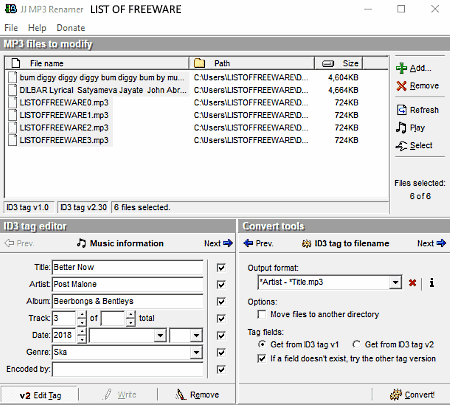The height and width of the screenshot is (405, 450).
Task: Open the Output format dropdown list
Action: tap(395, 283)
